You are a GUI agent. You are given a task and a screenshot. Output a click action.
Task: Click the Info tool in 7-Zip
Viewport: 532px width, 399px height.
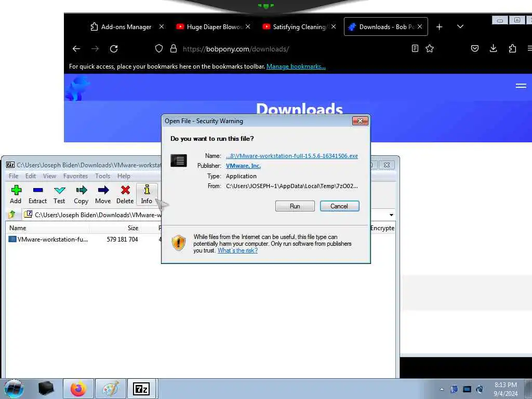tap(147, 194)
